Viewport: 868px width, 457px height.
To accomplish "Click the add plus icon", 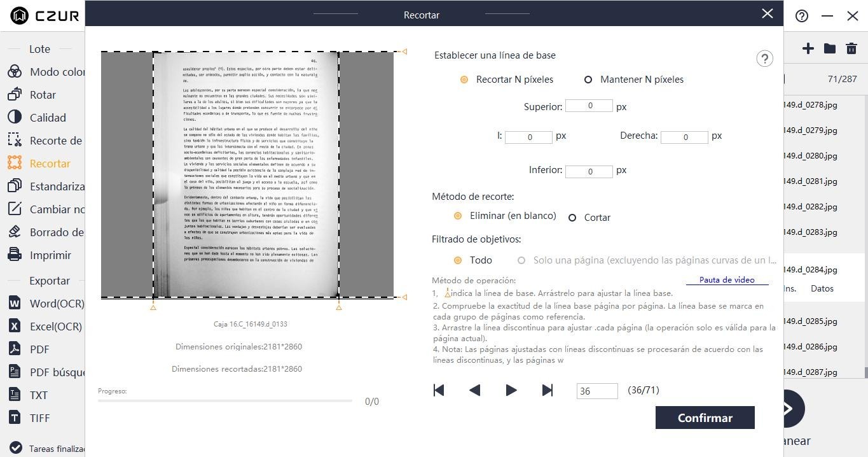I will (808, 48).
